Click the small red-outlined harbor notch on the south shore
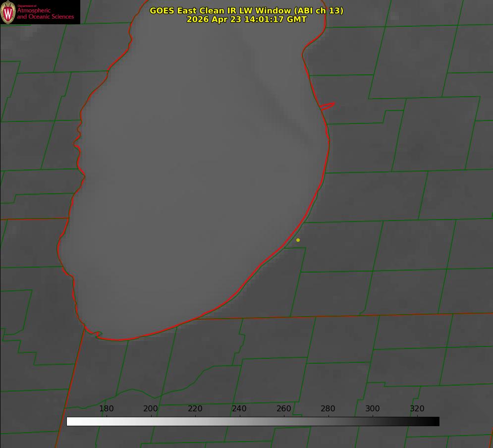493x448 pixels. [96, 334]
